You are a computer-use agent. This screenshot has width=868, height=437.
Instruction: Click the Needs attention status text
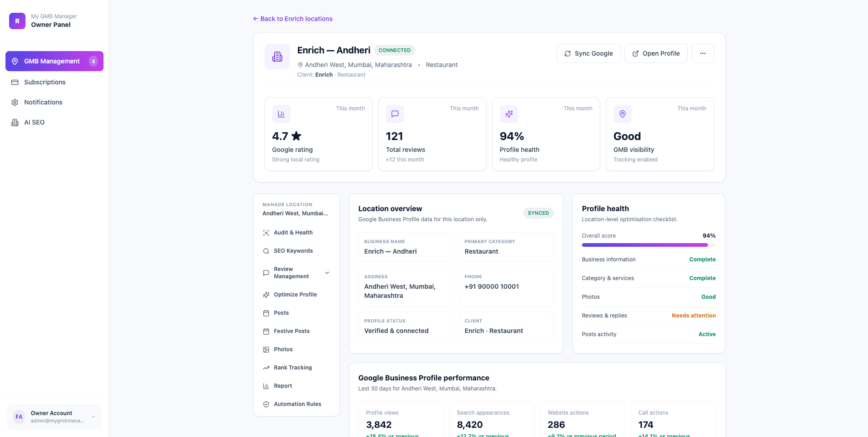[x=694, y=316]
